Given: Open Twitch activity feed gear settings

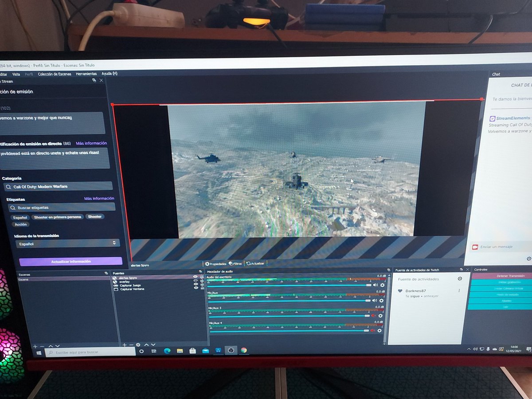Looking at the screenshot, I should (x=460, y=278).
